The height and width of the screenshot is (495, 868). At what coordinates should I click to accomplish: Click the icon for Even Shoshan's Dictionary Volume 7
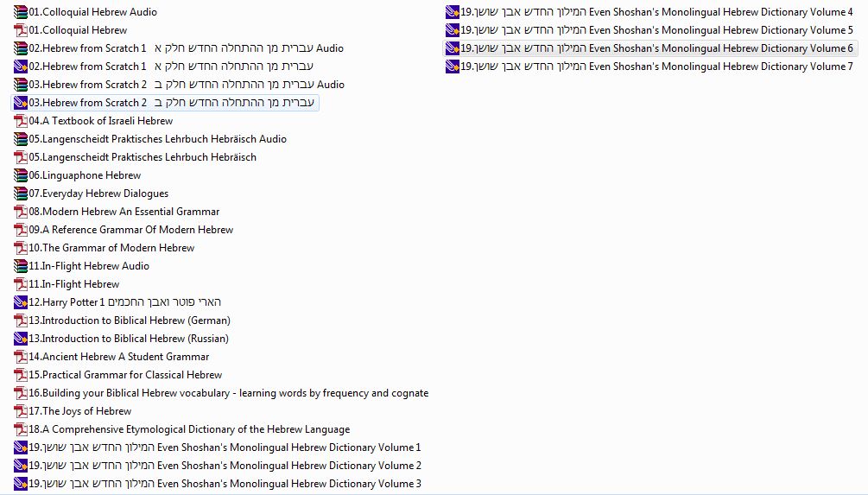[x=453, y=67]
